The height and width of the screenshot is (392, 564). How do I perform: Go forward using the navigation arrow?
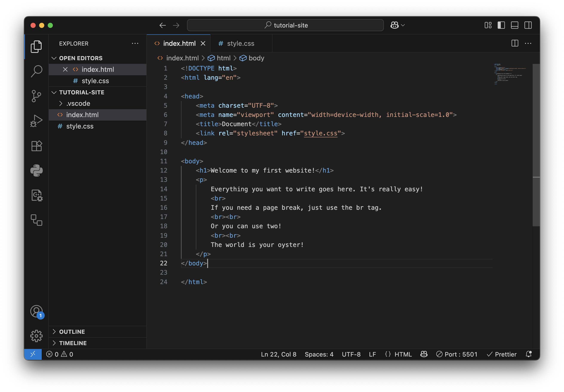click(x=176, y=25)
